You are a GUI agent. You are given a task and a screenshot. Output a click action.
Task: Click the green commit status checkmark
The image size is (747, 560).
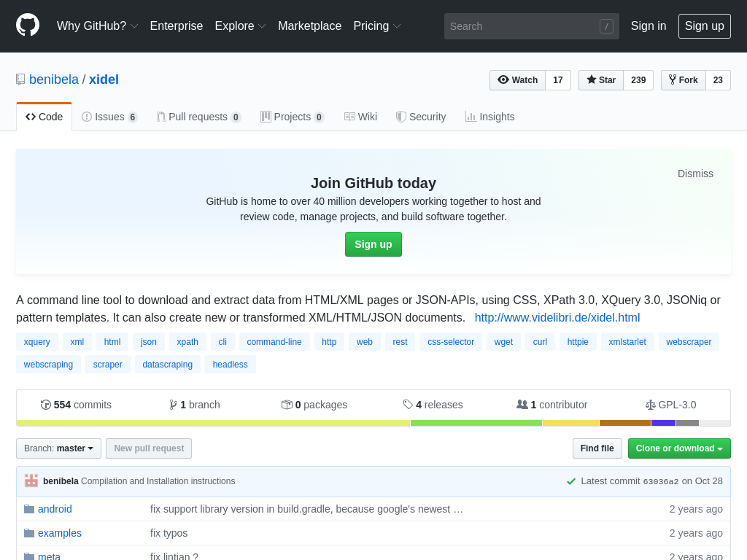point(571,481)
